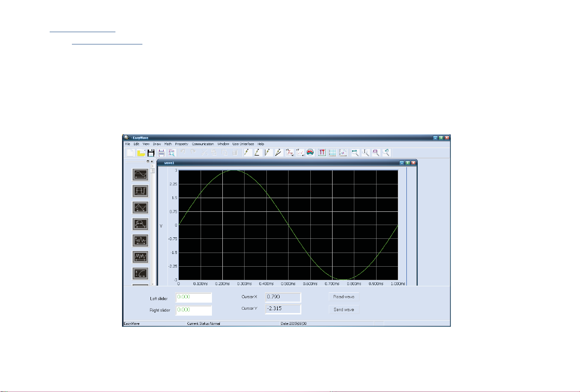Open the Property menu
Viewport: 580px width, 392px height.
point(182,144)
